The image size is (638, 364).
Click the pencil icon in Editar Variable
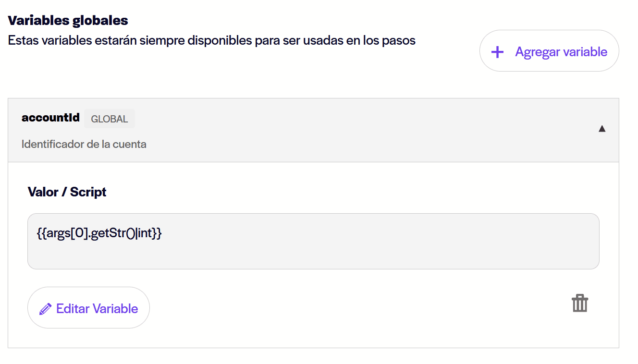45,309
